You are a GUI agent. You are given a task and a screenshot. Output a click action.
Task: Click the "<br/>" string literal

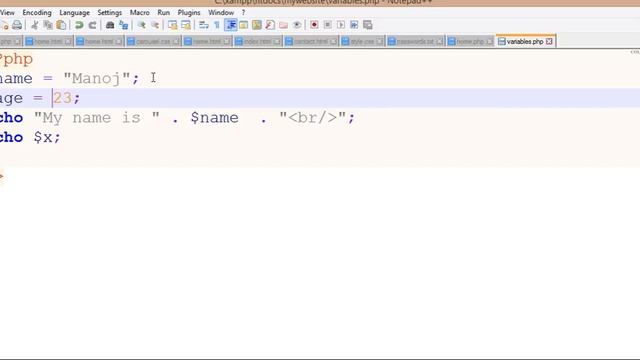313,118
